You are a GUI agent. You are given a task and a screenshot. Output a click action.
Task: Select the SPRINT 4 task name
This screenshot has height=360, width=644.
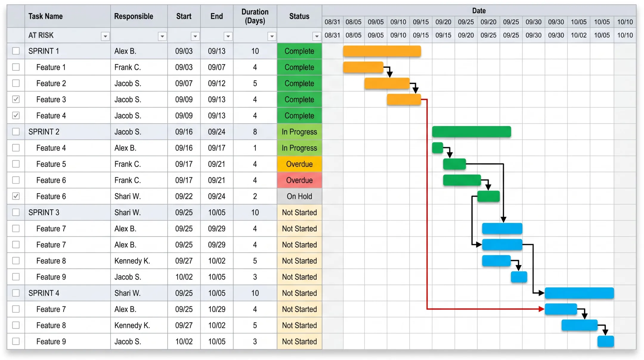click(x=44, y=293)
